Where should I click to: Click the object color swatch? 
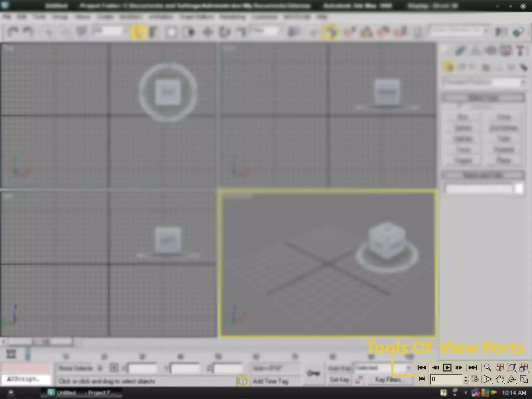(x=519, y=189)
